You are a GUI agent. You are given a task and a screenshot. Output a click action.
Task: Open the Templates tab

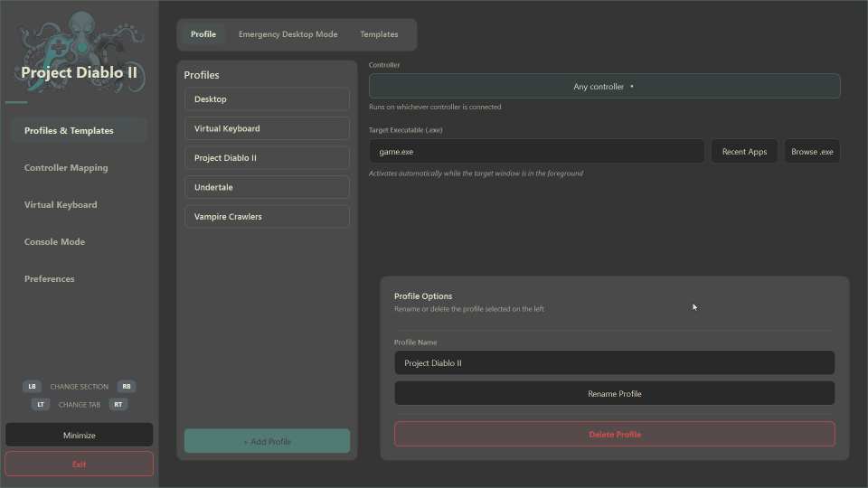tap(379, 34)
